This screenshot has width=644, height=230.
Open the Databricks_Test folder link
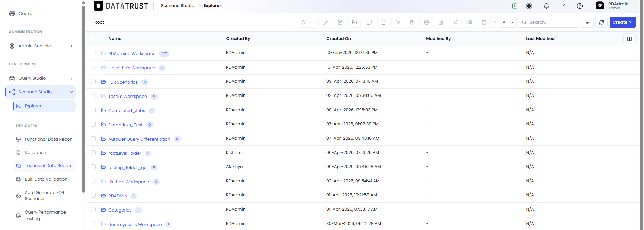tap(125, 125)
